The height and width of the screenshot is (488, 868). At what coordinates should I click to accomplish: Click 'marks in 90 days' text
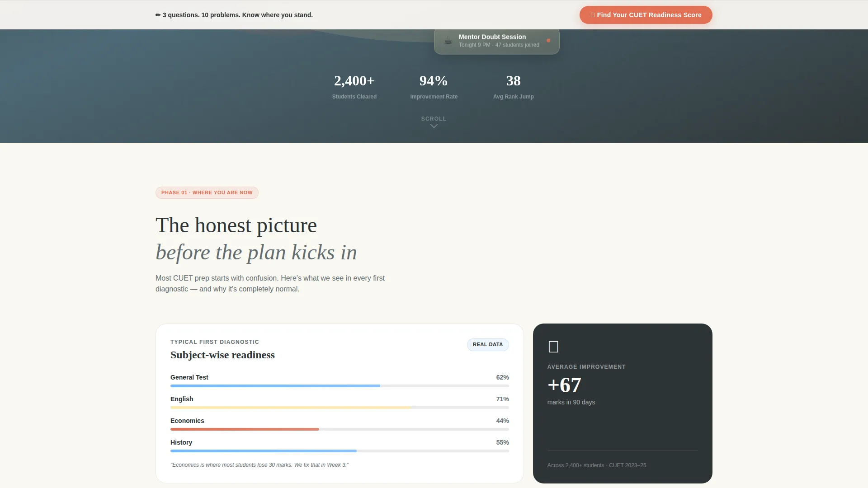pos(571,402)
